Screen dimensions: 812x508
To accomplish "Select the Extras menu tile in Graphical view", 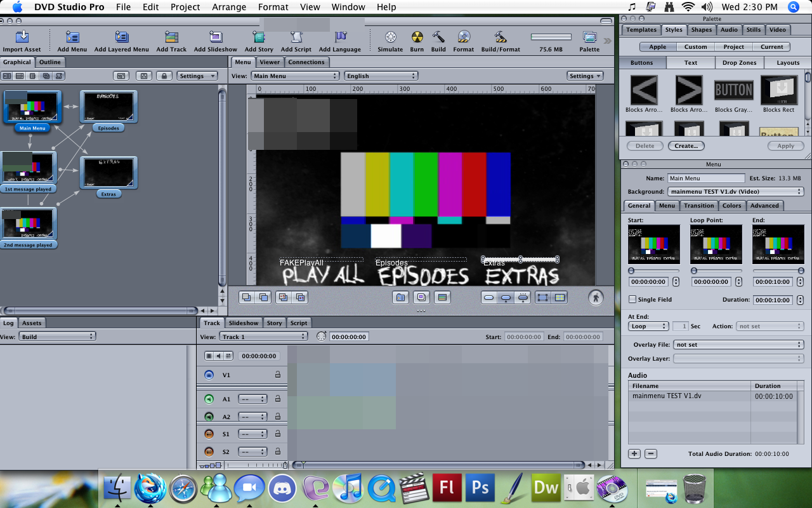I will pos(108,172).
